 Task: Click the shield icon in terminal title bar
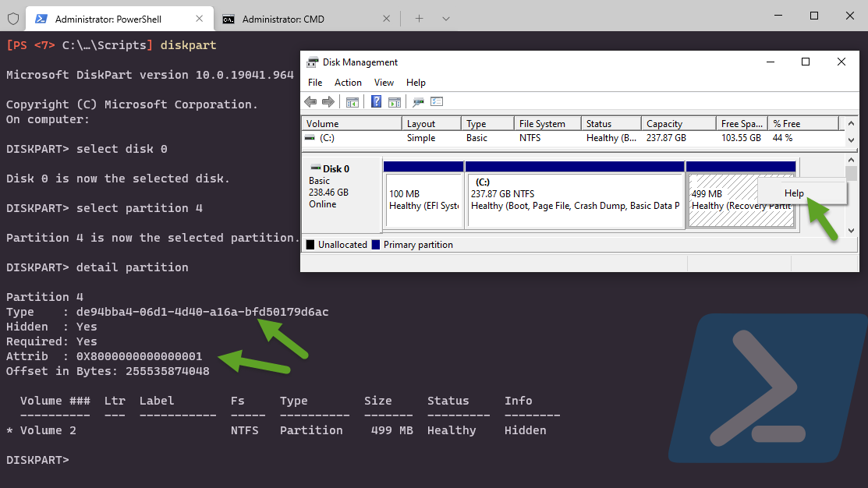point(13,19)
